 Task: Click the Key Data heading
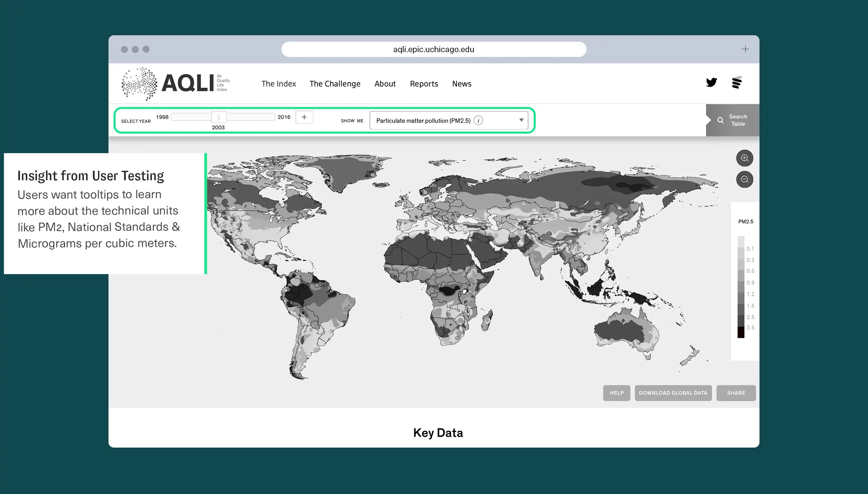point(438,433)
